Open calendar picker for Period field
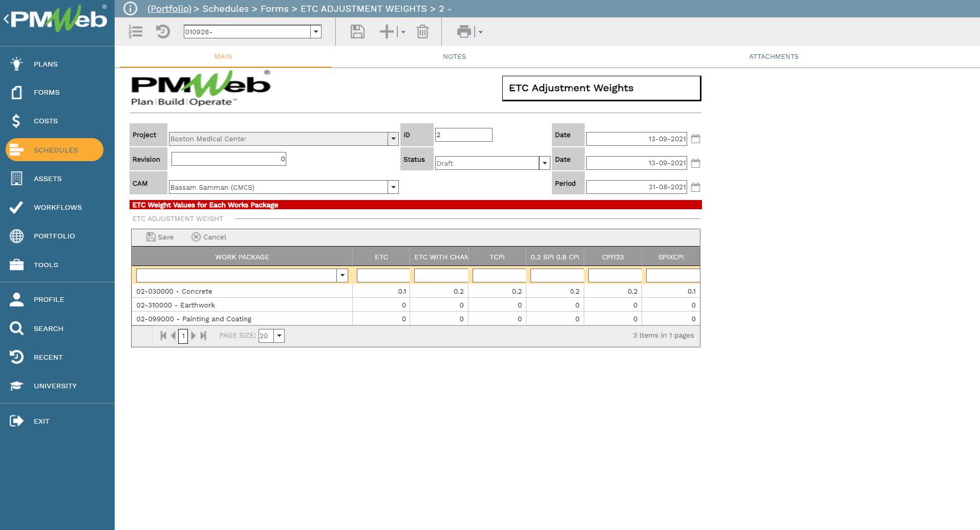Screen dimensions: 980x530 [x=695, y=187]
